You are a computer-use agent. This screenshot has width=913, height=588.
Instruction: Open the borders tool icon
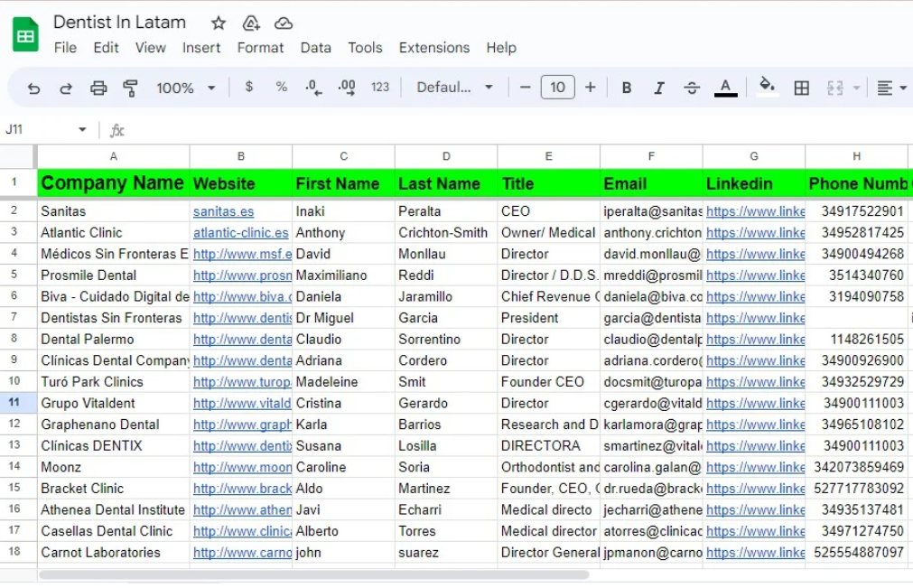click(801, 88)
